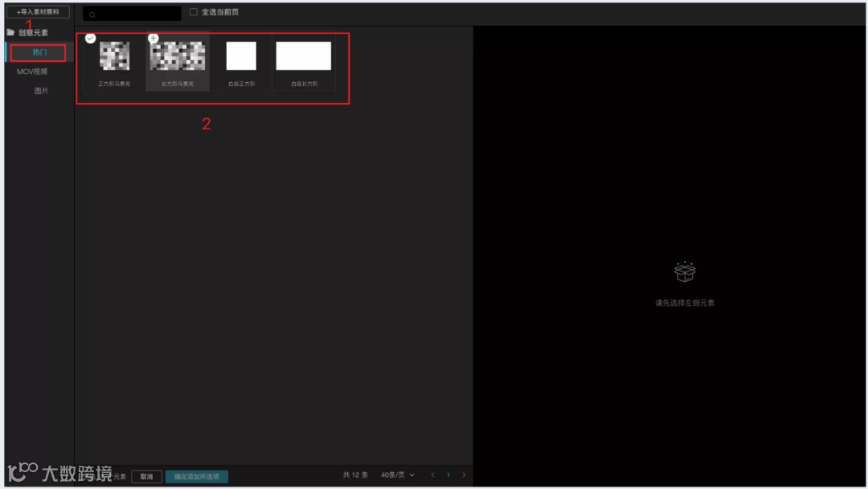Select the 热门 category tab

point(39,52)
